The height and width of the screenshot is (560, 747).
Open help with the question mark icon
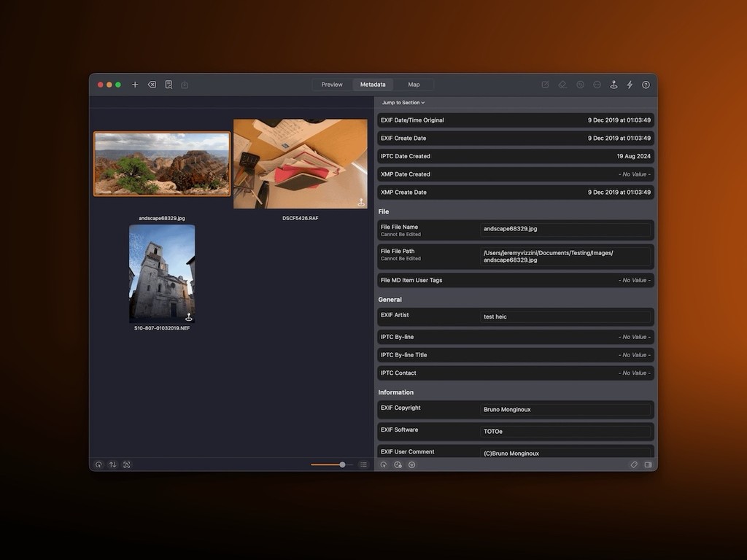click(646, 85)
